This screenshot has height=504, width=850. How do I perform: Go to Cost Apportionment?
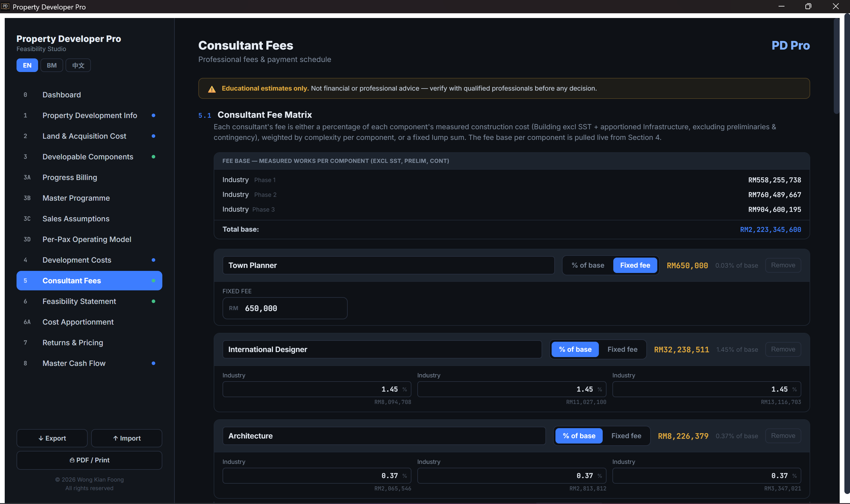pos(89,322)
